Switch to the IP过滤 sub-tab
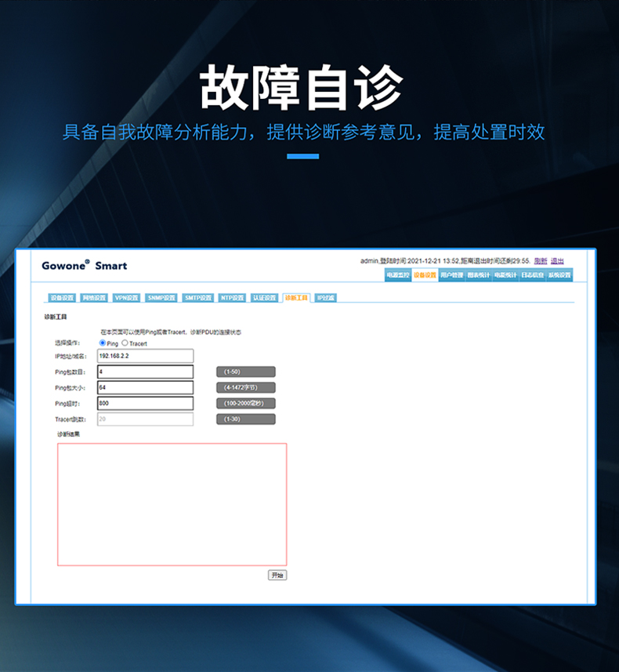Viewport: 619px width, 672px height. [326, 298]
